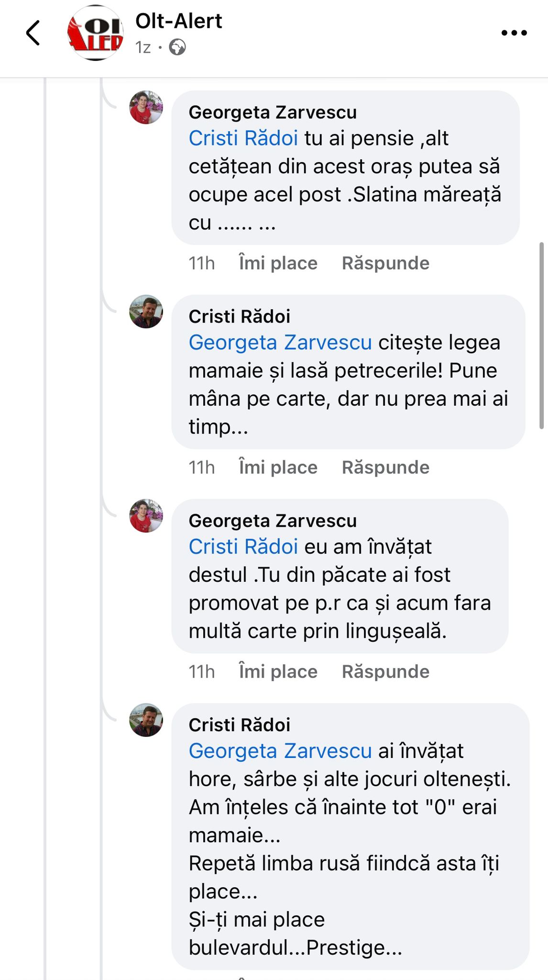Reply to the 'eu am învățat destul' comment

coord(385,672)
